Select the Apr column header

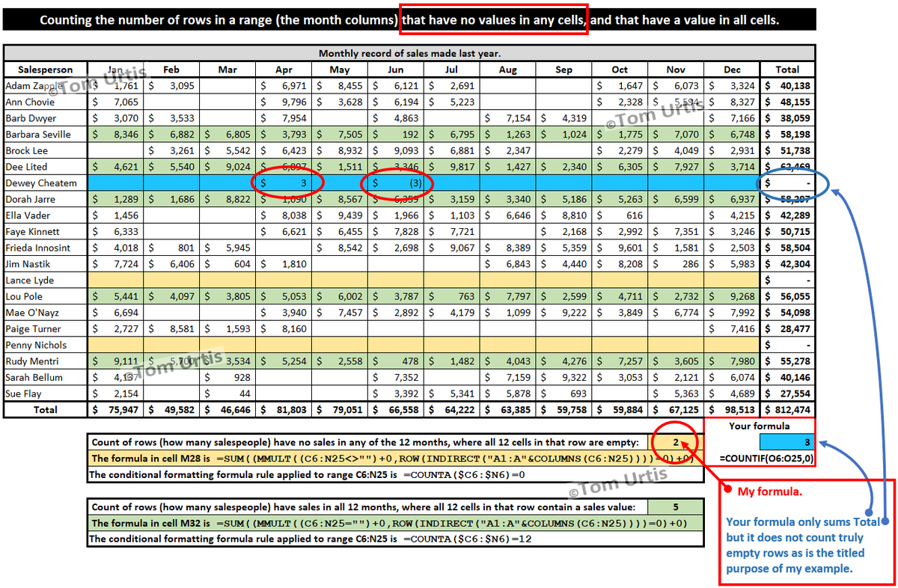284,70
